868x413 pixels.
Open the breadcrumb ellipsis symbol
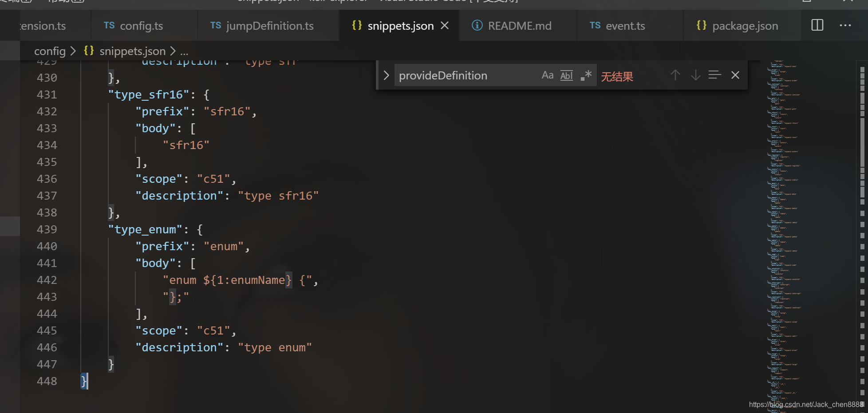[184, 52]
